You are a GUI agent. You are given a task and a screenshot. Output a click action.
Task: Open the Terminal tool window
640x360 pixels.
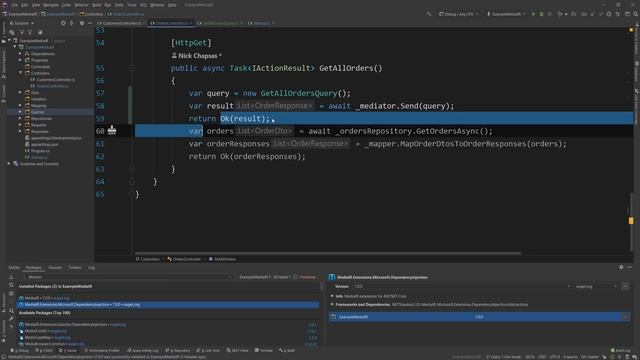[x=264, y=350]
